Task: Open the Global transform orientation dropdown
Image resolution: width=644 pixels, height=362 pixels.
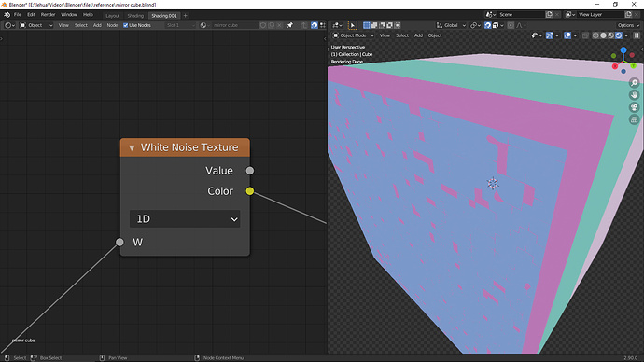Action: [x=451, y=25]
